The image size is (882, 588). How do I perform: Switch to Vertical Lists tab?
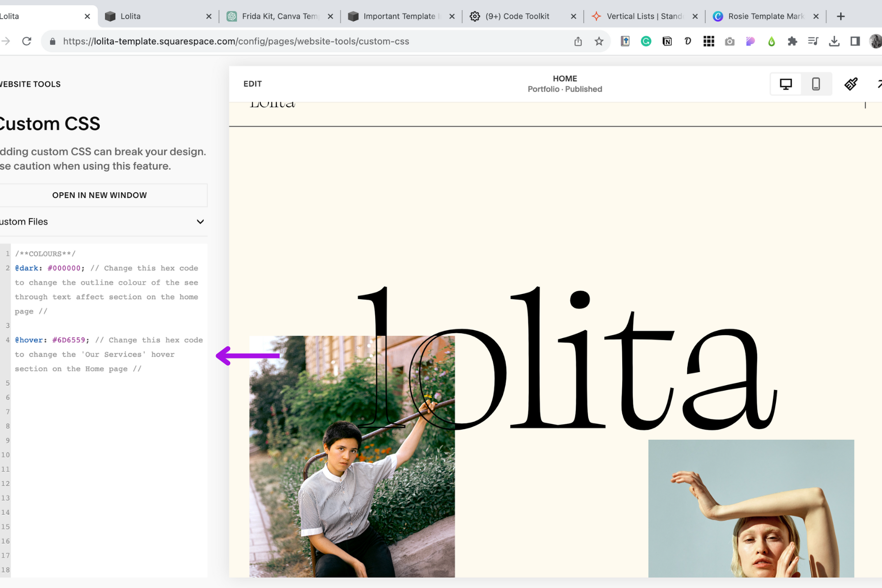coord(644,16)
